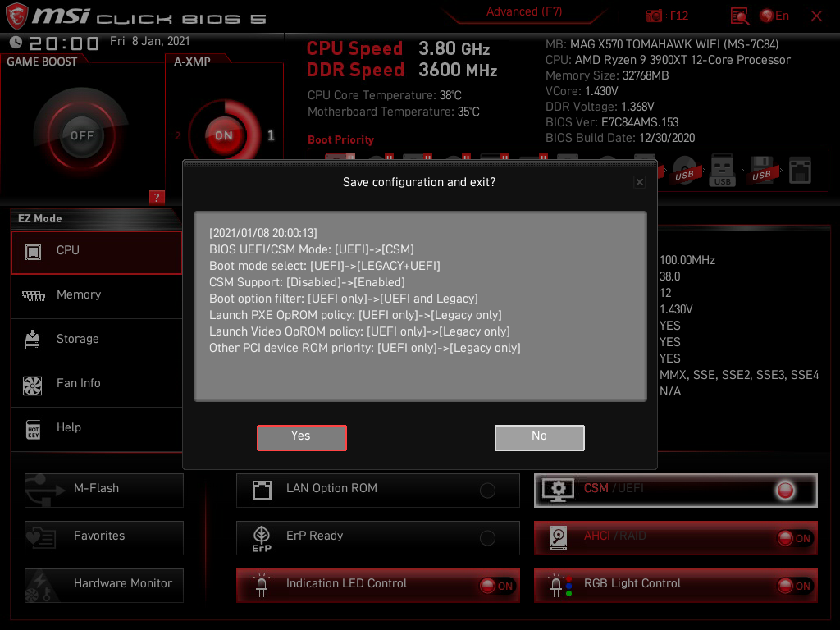Take a screenshot with the F12 camera icon
The image size is (840, 630).
(654, 16)
